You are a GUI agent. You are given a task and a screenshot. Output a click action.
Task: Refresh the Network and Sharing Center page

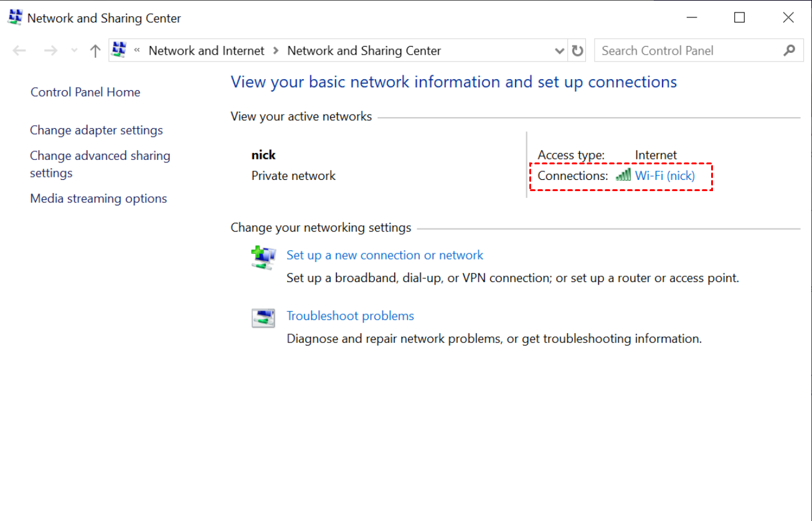click(x=578, y=51)
